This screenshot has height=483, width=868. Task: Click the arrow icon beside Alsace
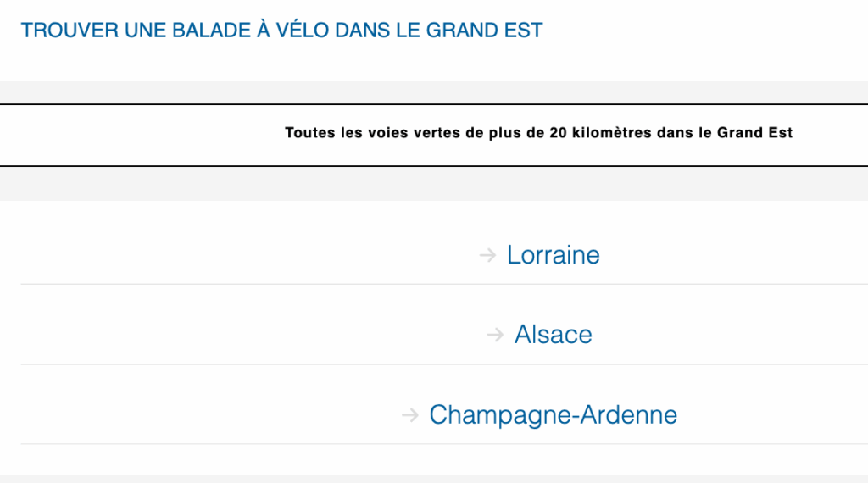pyautogui.click(x=495, y=335)
